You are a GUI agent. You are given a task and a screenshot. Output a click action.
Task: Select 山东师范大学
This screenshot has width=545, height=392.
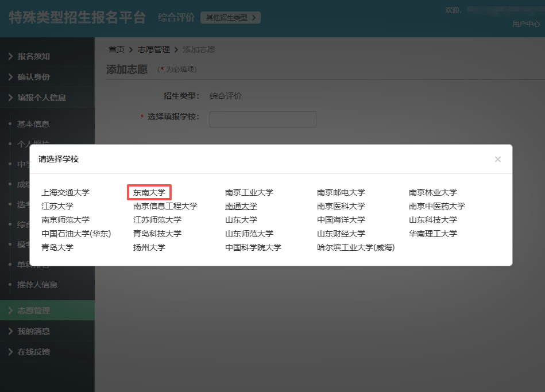(249, 234)
